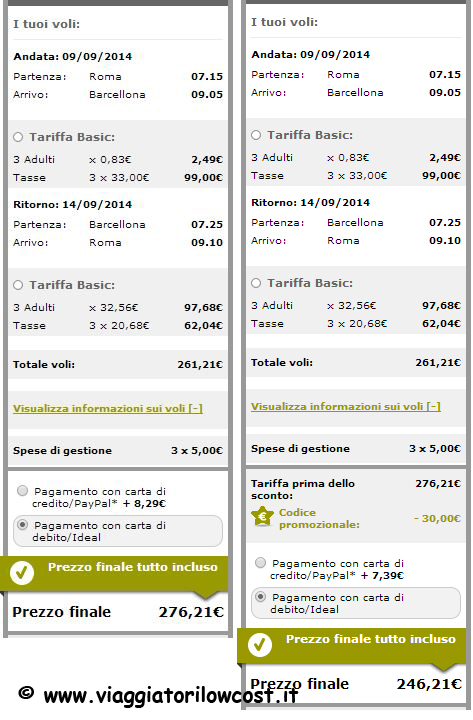
Task: Select left outbound Tariffa Basic radio button
Action: pos(18,137)
